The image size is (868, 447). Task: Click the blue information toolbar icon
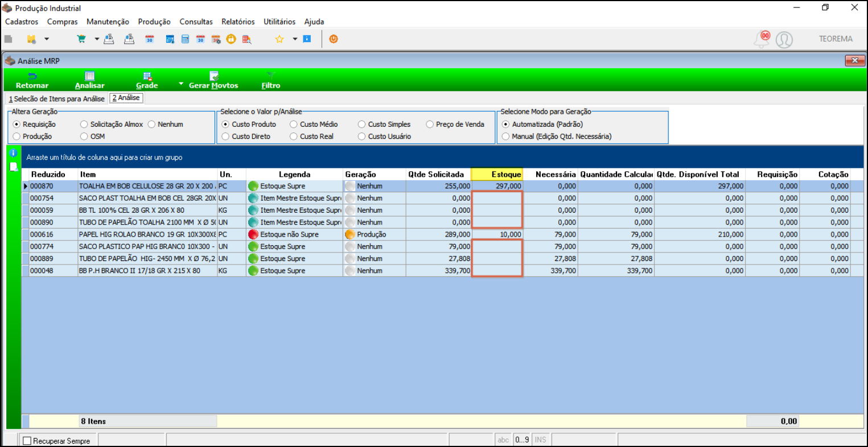307,39
